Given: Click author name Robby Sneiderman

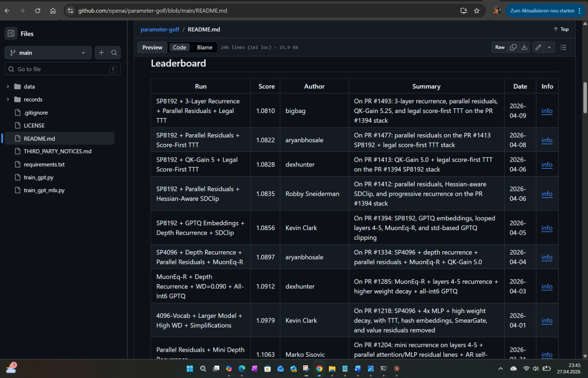Looking at the screenshot, I should click(x=312, y=194).
